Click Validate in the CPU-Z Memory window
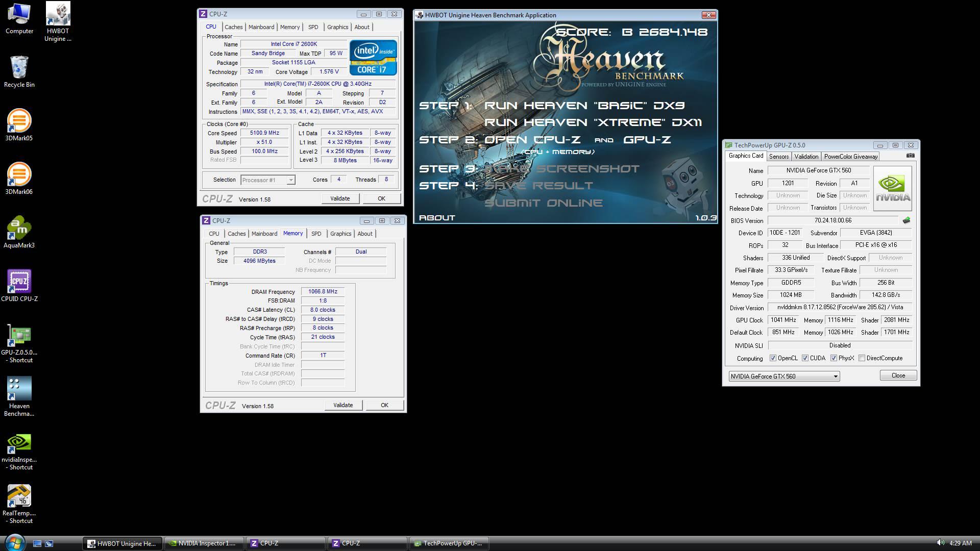The height and width of the screenshot is (551, 980). click(343, 405)
